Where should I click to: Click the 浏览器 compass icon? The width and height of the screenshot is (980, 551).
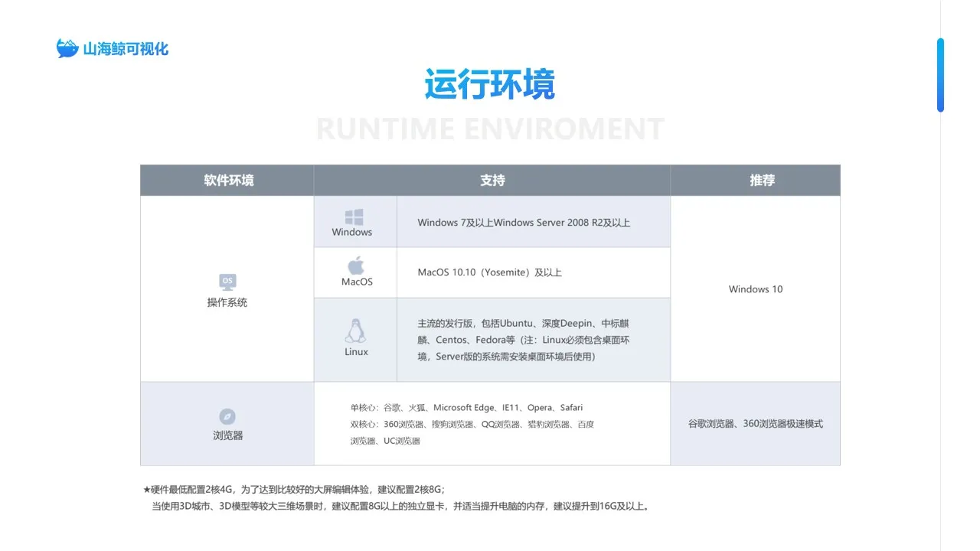227,416
